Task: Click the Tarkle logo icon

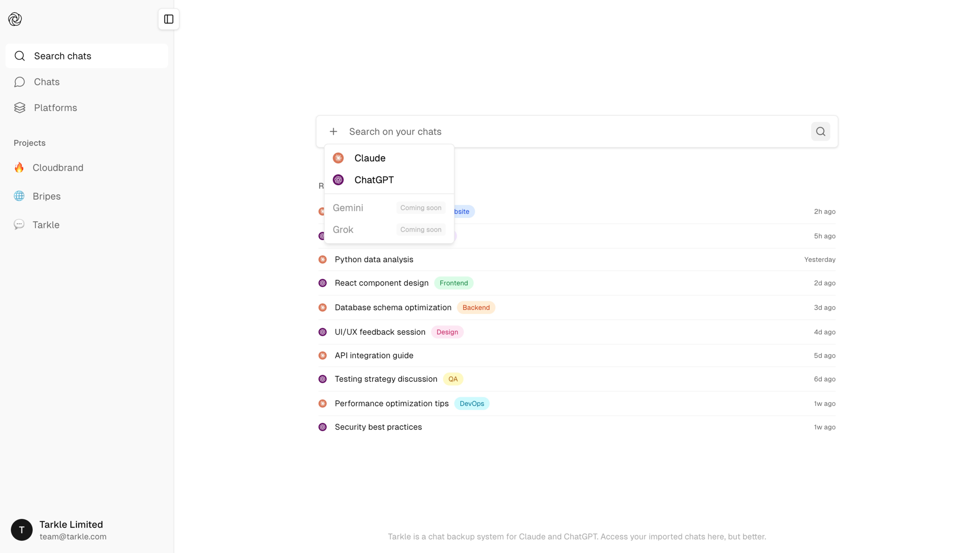Action: click(x=15, y=19)
